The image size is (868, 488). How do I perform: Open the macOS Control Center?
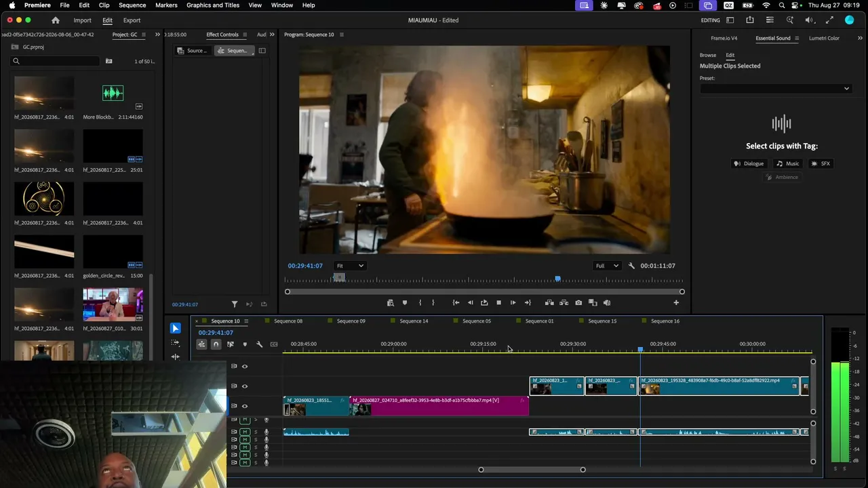point(795,5)
